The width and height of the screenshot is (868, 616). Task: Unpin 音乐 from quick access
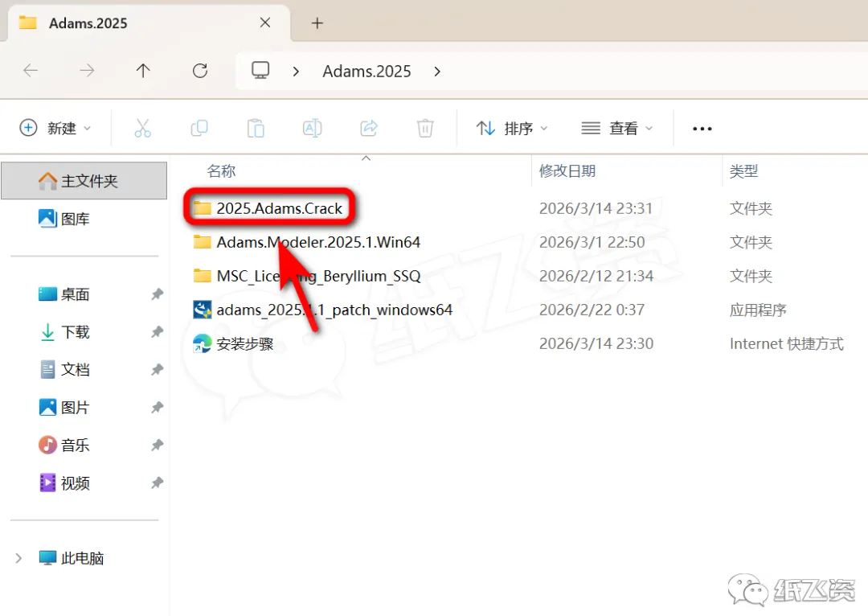[x=158, y=446]
